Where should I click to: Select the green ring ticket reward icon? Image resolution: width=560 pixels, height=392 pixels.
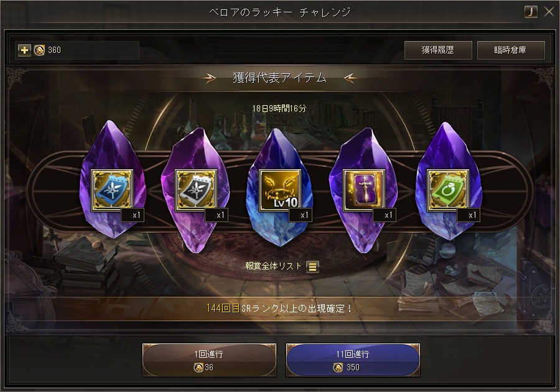tap(448, 190)
